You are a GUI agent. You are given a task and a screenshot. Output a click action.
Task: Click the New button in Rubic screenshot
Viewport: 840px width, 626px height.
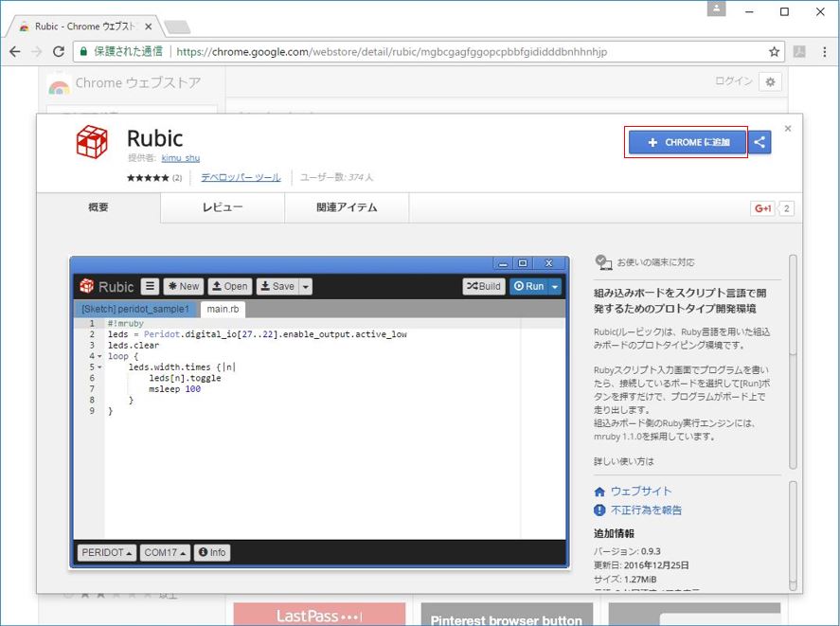184,286
